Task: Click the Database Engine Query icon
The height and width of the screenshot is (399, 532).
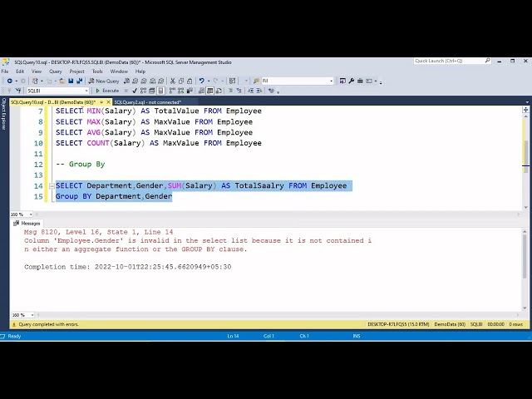Action: click(x=126, y=81)
